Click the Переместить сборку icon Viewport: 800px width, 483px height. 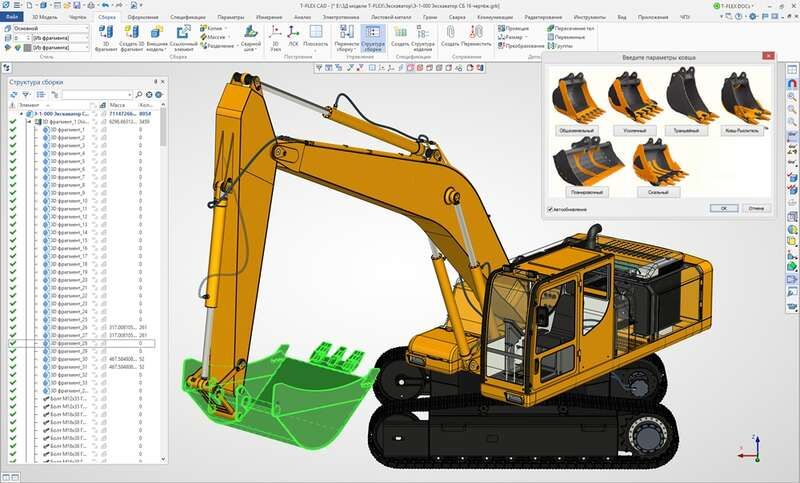[346, 39]
